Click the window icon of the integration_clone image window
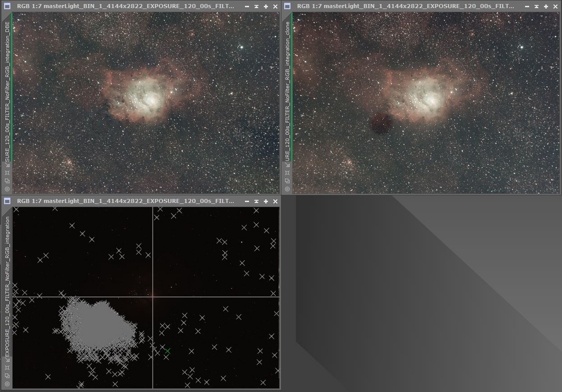The height and width of the screenshot is (392, 562). [288, 7]
